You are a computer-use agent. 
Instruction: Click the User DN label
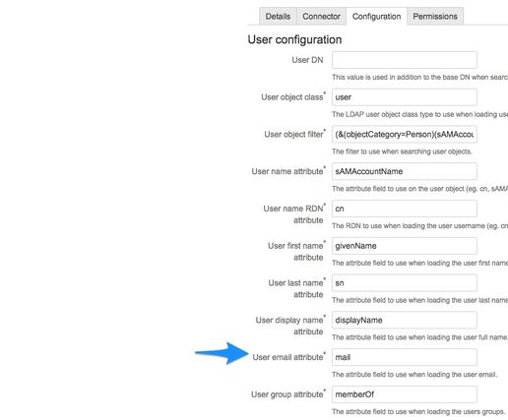(x=307, y=60)
